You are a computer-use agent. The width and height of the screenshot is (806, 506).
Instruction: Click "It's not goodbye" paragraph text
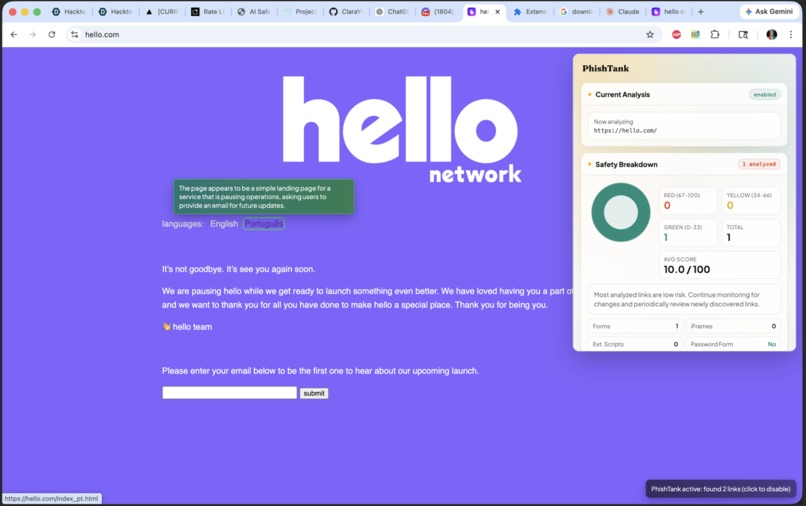[x=239, y=269]
